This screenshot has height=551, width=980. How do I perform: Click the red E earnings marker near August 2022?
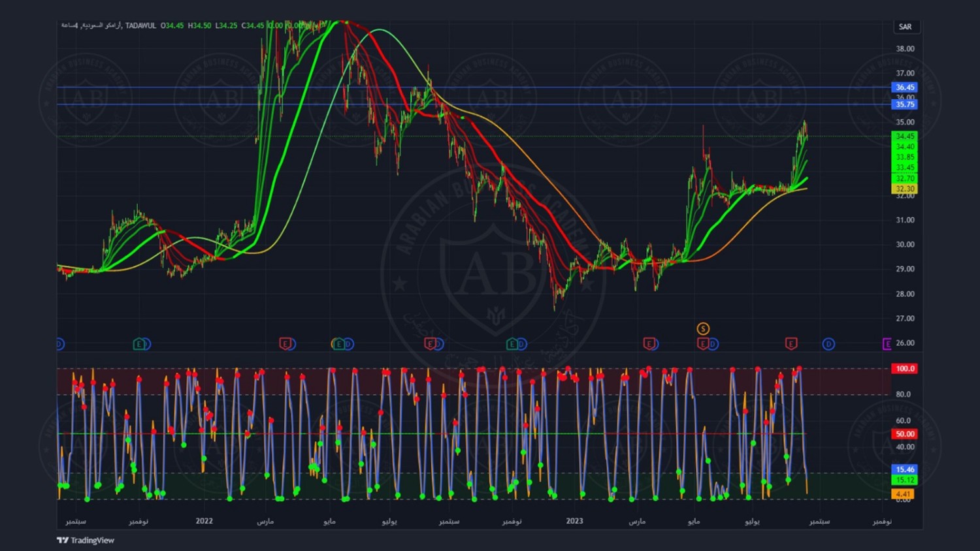pos(430,343)
